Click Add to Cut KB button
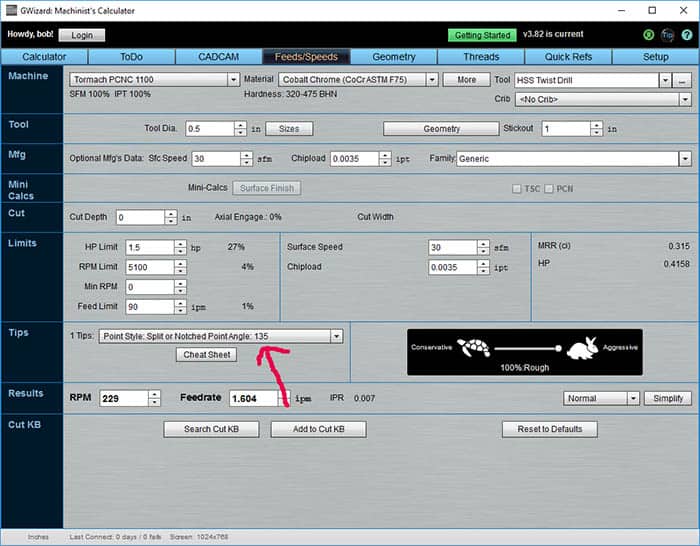This screenshot has width=700, height=546. click(x=318, y=429)
